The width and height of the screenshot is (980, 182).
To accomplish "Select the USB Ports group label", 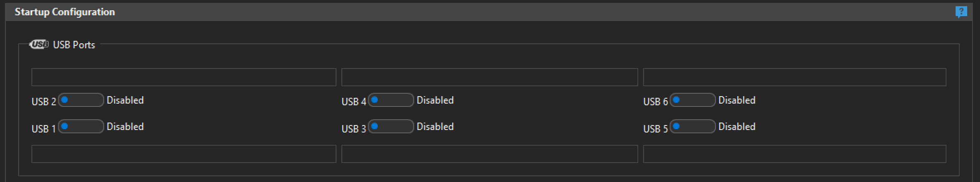I will pos(74,45).
